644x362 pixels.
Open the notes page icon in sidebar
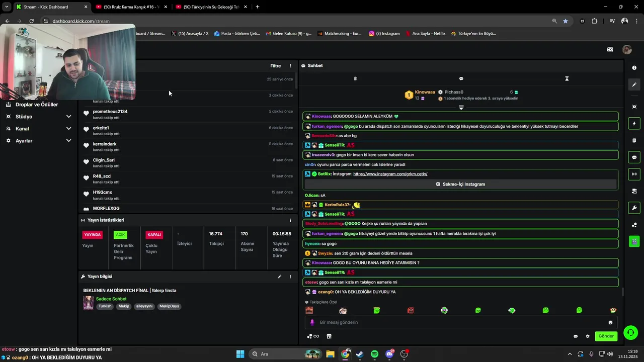(x=634, y=140)
